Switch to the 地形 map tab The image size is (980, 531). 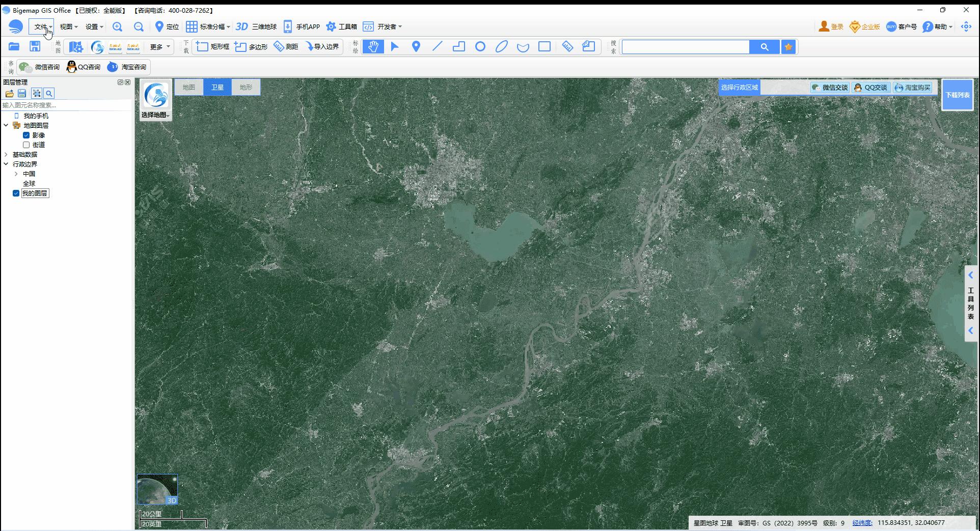point(246,88)
